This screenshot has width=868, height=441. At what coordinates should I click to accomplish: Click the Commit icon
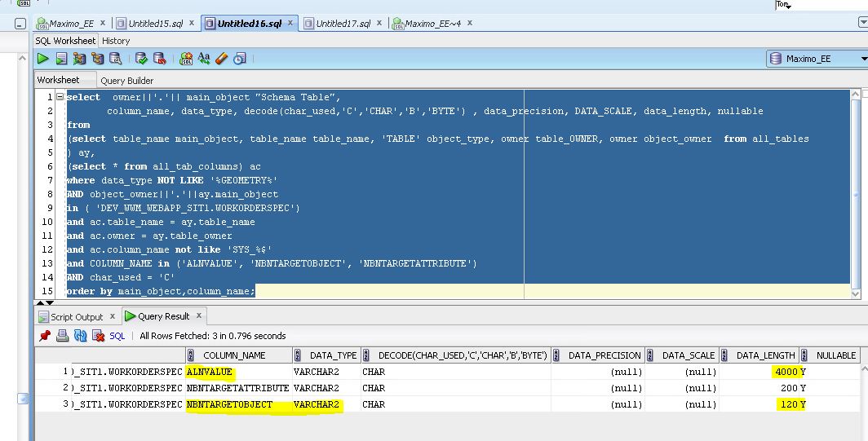click(x=141, y=59)
